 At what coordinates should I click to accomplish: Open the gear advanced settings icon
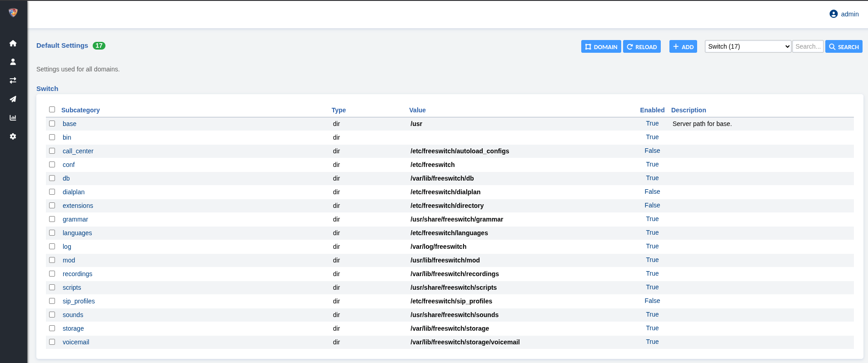coord(13,136)
